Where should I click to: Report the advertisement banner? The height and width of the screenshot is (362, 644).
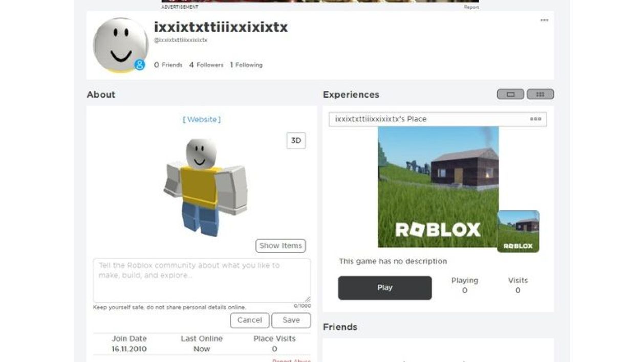click(x=471, y=7)
